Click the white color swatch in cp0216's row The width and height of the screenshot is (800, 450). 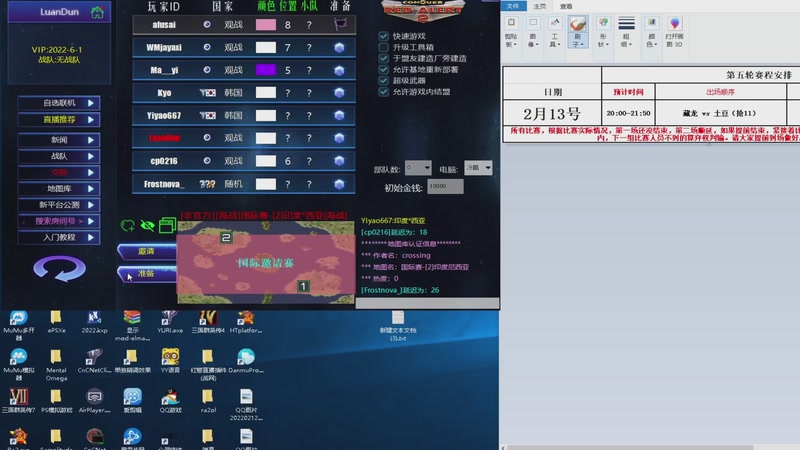266,161
